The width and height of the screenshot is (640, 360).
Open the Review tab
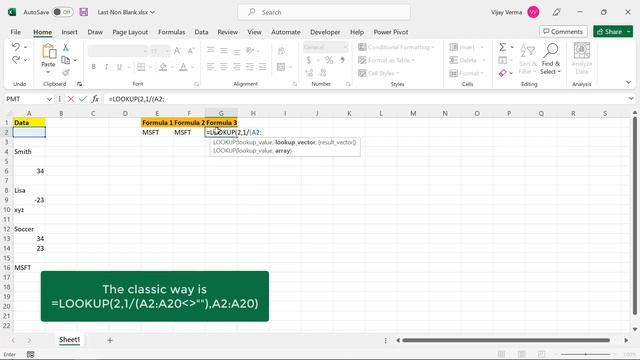227,32
